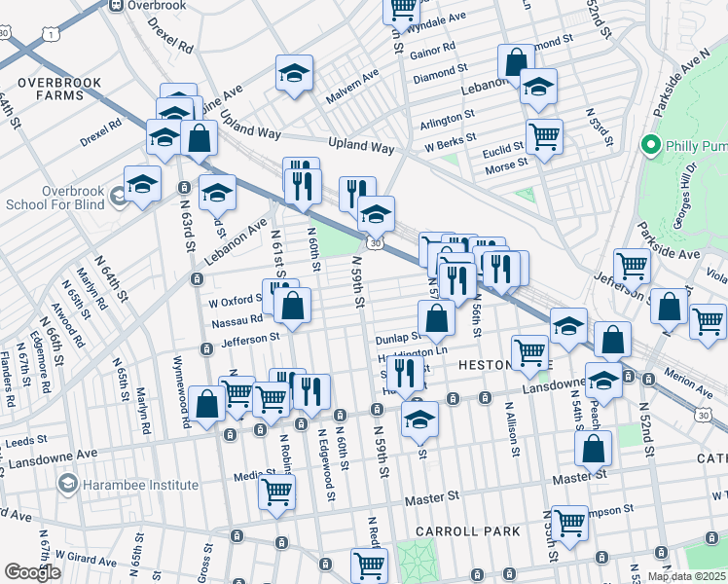Click the Georges Hill Dr label
This screenshot has height=584, width=728.
[684, 196]
